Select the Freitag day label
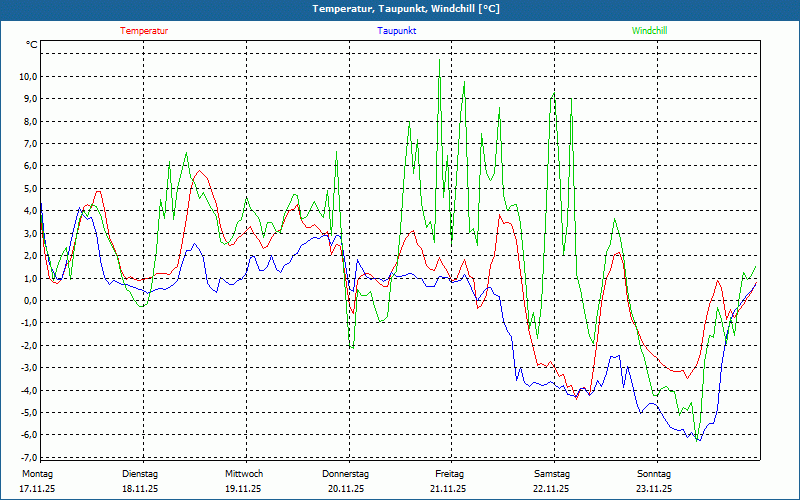 tap(449, 474)
